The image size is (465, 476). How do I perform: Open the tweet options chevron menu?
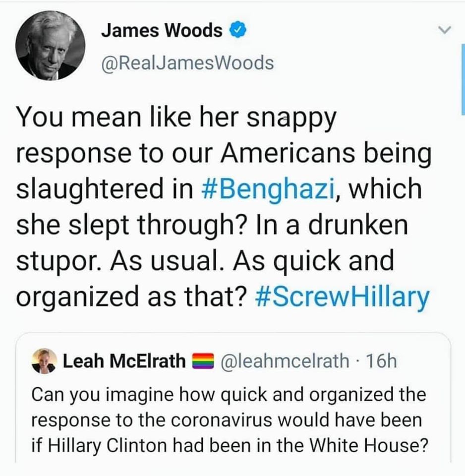445,29
